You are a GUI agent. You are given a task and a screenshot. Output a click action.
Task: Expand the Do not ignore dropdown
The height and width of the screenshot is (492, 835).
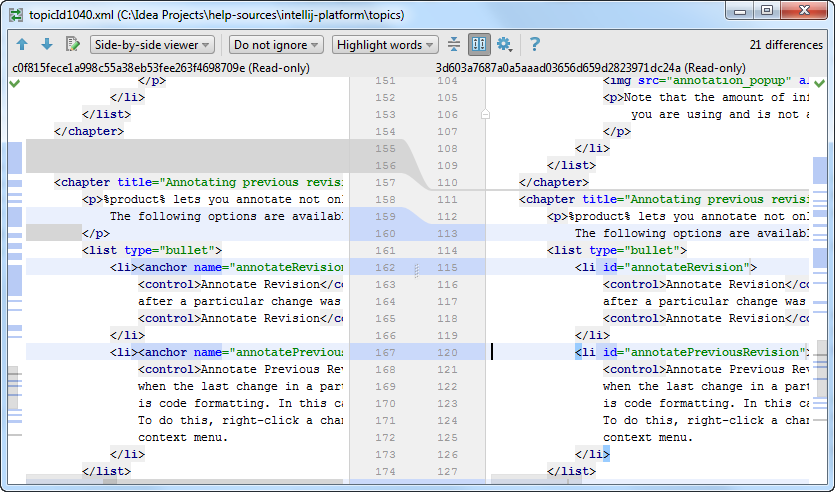(276, 45)
